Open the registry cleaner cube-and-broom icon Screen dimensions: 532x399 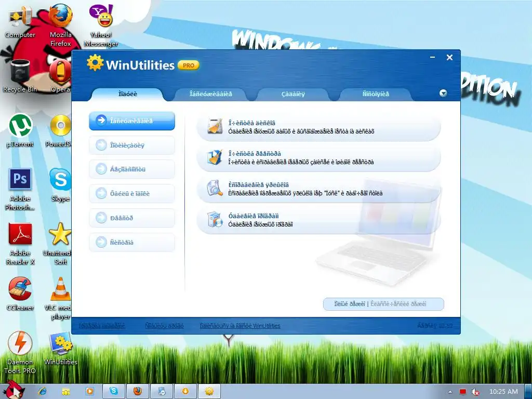tap(215, 157)
